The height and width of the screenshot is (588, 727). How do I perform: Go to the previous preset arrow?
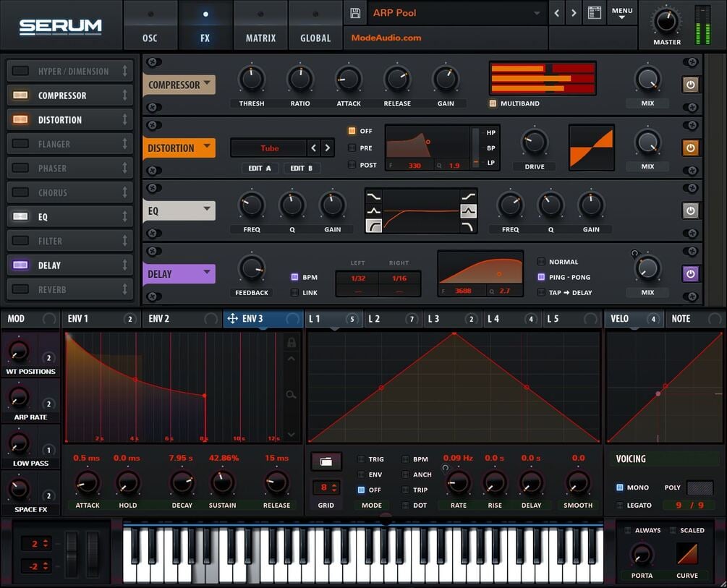(x=557, y=13)
